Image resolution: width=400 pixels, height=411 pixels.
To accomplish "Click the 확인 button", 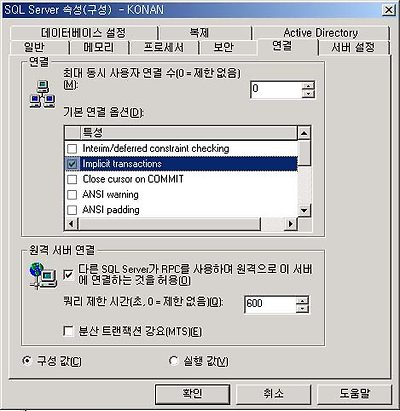I will pos(192,394).
